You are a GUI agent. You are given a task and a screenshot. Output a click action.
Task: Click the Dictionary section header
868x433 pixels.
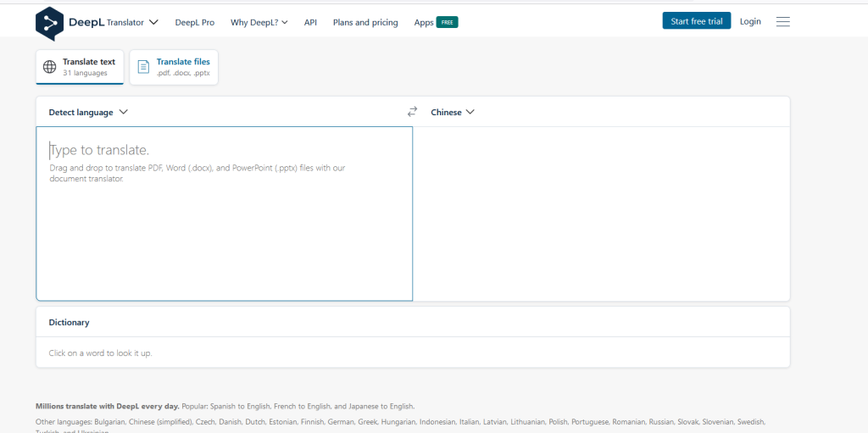tap(69, 322)
